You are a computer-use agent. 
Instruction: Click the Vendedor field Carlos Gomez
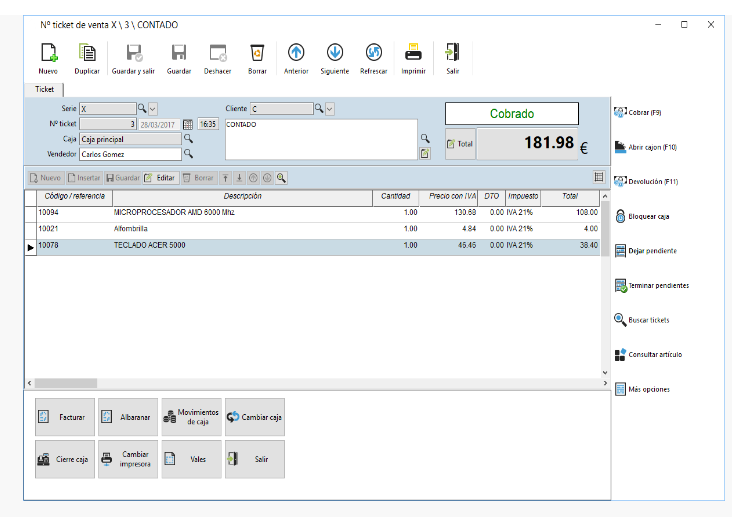130,154
